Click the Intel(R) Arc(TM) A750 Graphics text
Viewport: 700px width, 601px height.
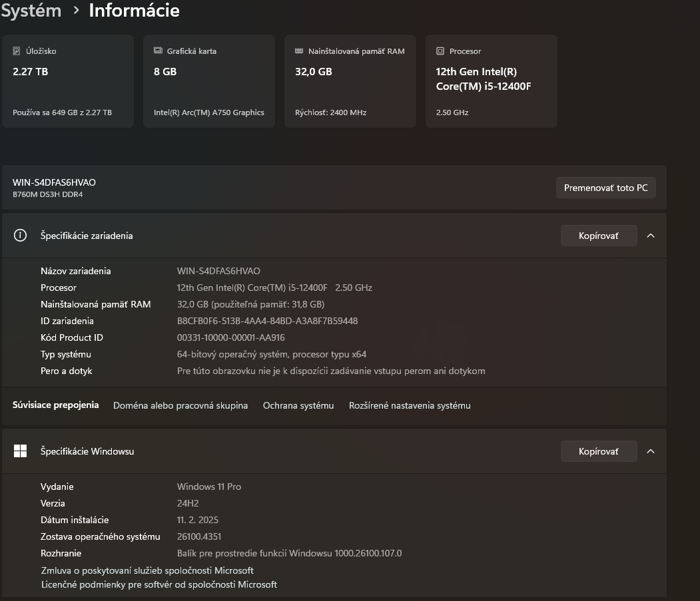209,112
